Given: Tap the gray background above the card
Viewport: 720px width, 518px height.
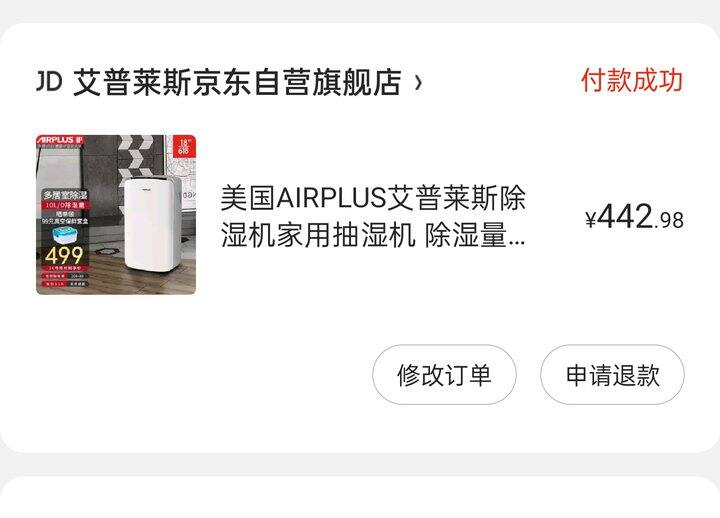Looking at the screenshot, I should coord(360,10).
